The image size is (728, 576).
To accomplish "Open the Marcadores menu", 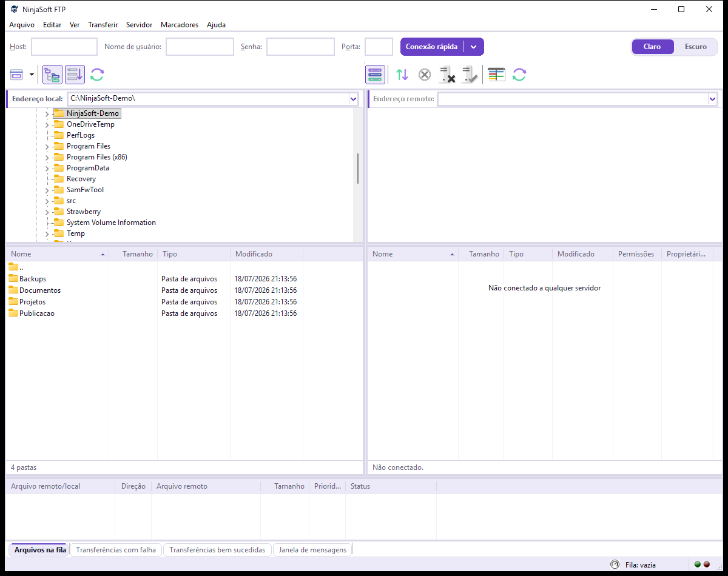I will click(180, 25).
